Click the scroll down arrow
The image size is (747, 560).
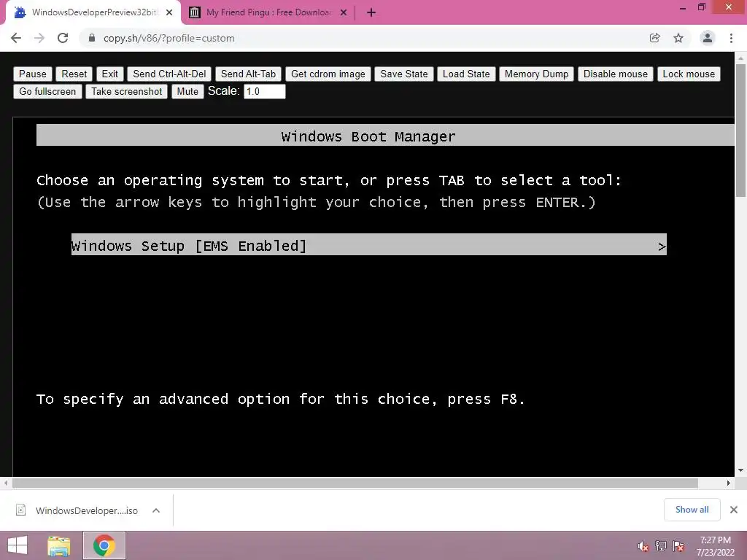[740, 470]
